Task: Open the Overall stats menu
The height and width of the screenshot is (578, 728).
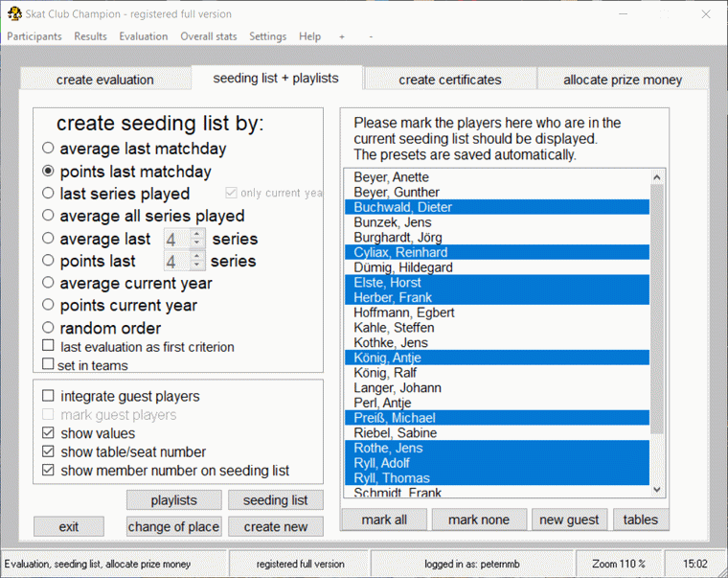Action: 209,36
